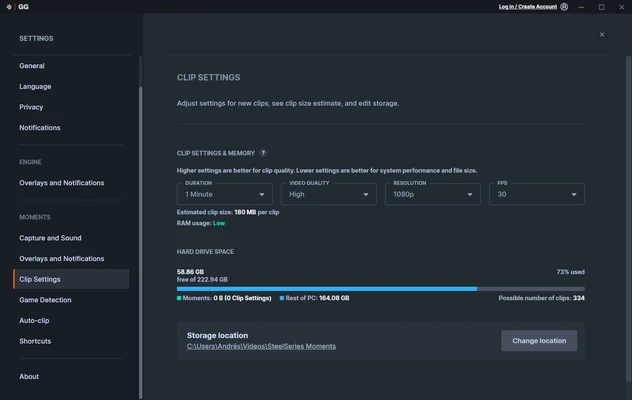This screenshot has height=400, width=632.
Task: Click the sidebar scrollbar
Action: pos(140,242)
